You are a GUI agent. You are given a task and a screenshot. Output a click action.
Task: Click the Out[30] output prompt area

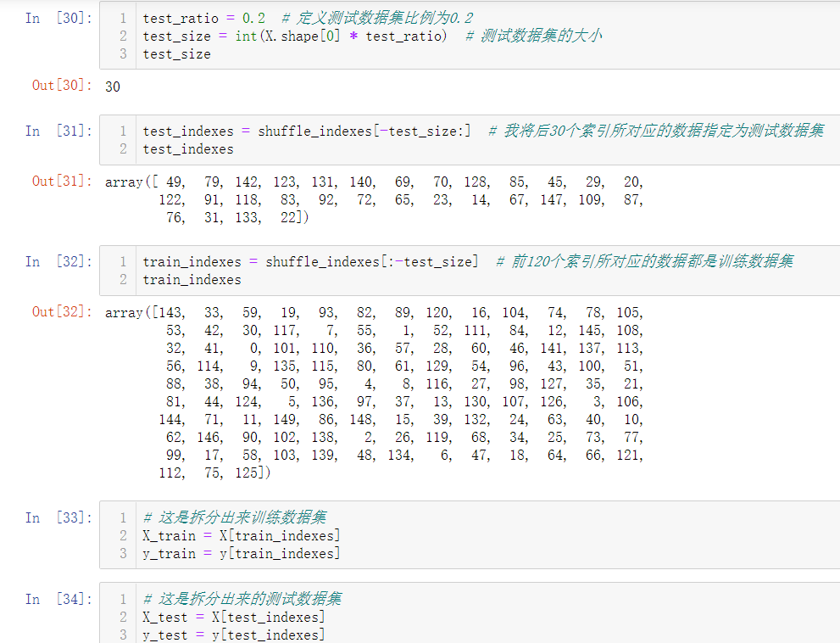click(x=62, y=86)
